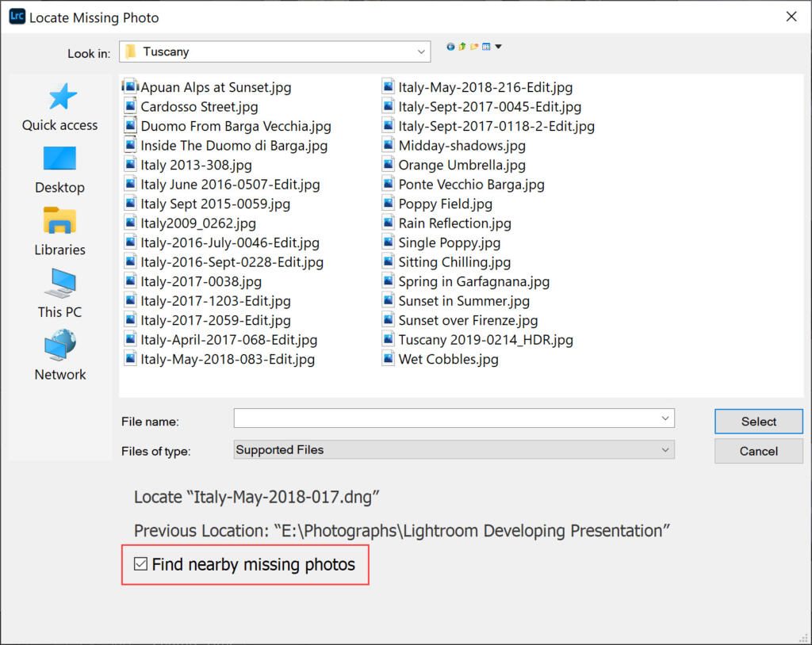Uncheck Find nearby missing photos
The height and width of the screenshot is (645, 812).
pyautogui.click(x=141, y=563)
